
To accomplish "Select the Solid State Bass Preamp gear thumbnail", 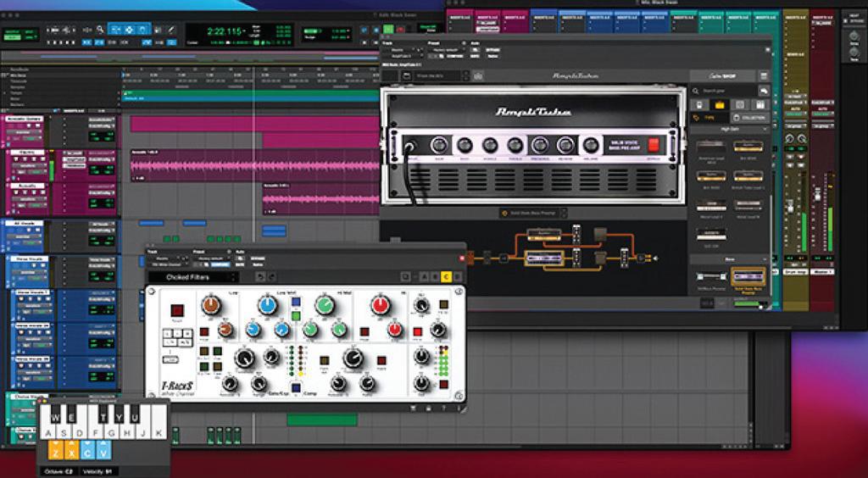I will [x=748, y=276].
